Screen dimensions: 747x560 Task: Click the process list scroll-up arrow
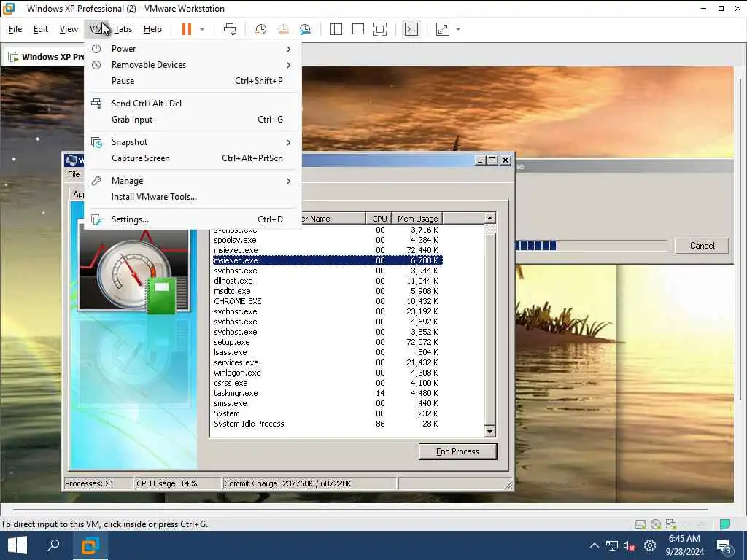click(x=489, y=218)
